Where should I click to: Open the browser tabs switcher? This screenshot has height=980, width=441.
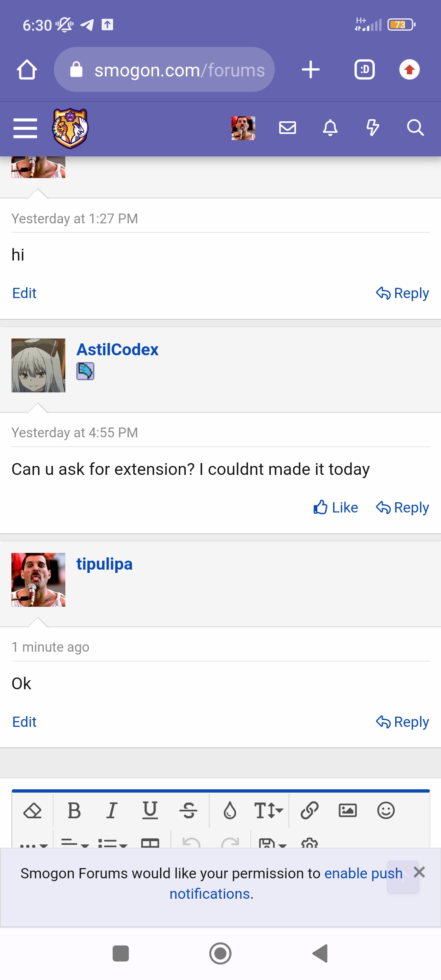(365, 69)
